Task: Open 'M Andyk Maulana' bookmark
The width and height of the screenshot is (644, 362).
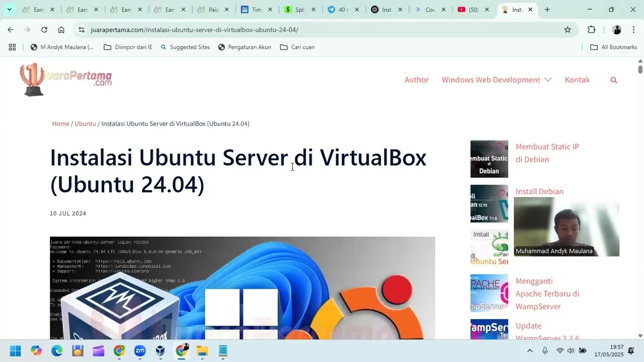Action: pyautogui.click(x=62, y=47)
